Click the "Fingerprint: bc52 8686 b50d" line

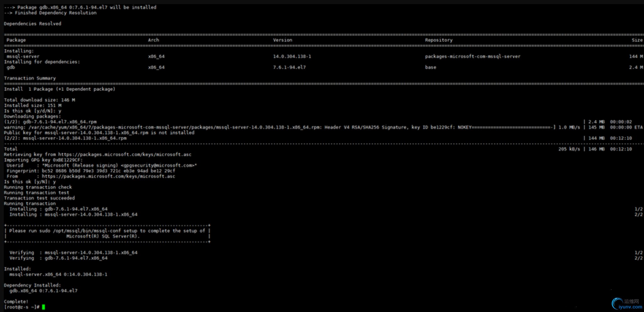[x=91, y=171]
